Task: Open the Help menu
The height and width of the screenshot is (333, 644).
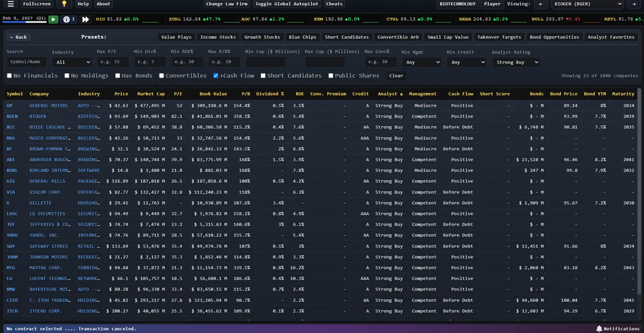Action: click(83, 4)
